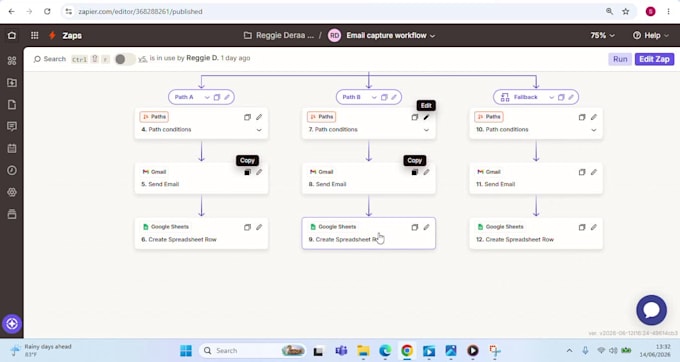Copy step 5 Send Email
Screen dimensions: 680x362
coord(247,172)
